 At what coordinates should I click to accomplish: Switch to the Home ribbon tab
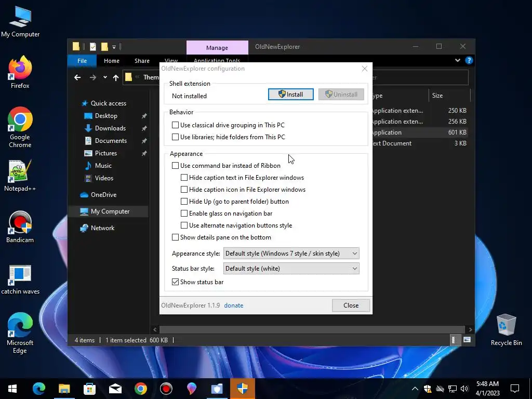pyautogui.click(x=112, y=61)
